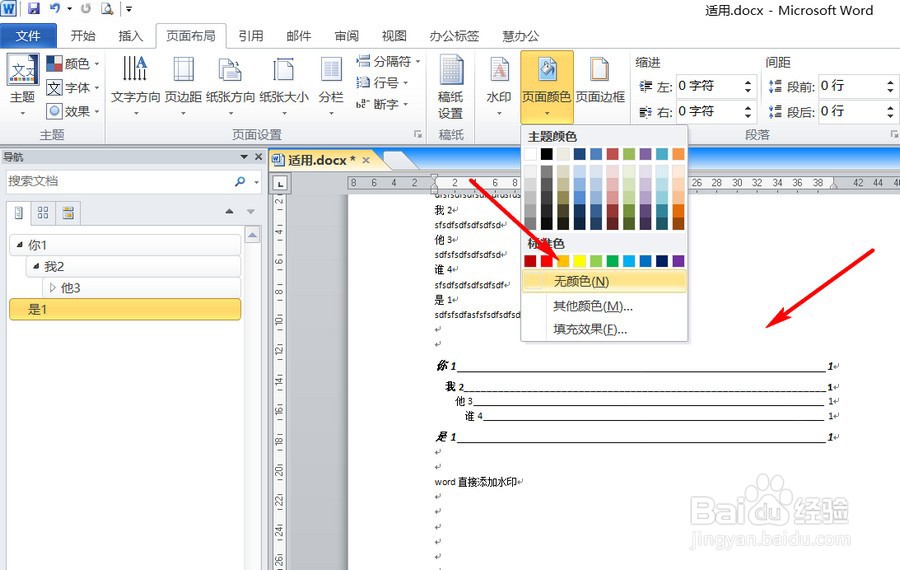The width and height of the screenshot is (900, 570).
Task: Click the blank new document tab
Action: coord(400,160)
